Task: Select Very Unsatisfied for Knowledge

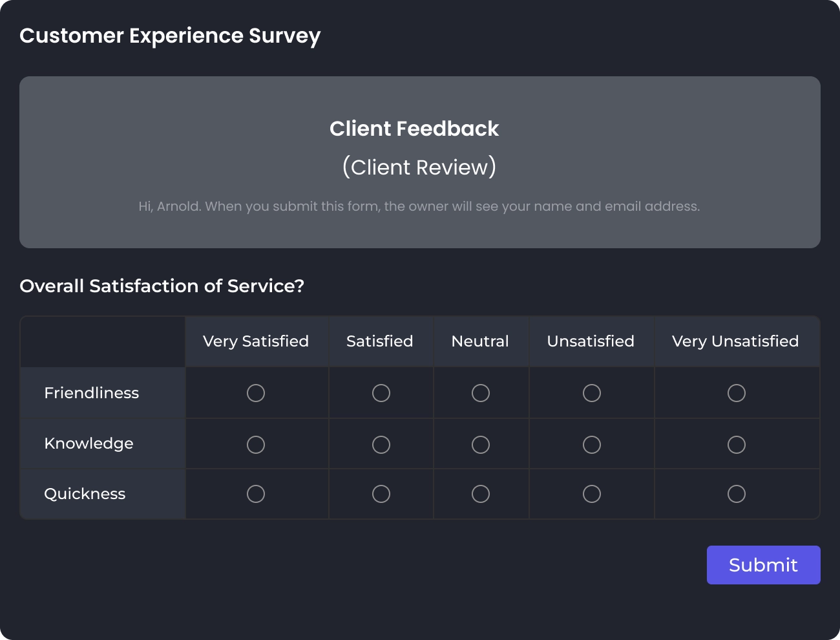Action: (737, 445)
